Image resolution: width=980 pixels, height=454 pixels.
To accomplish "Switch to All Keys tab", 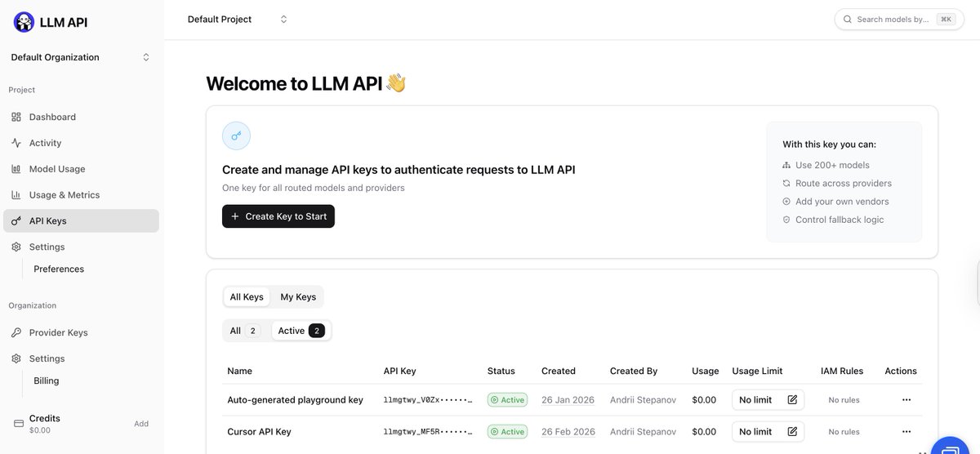I will pos(247,297).
